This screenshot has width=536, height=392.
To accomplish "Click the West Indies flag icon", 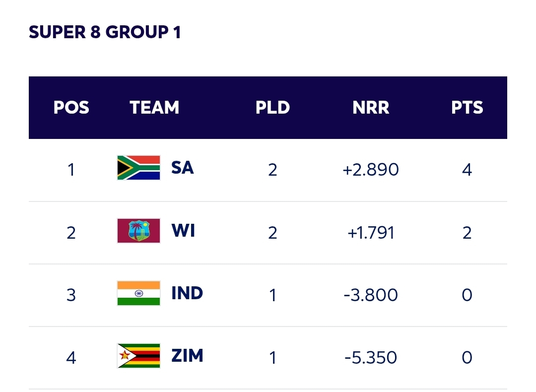I will click(x=138, y=231).
